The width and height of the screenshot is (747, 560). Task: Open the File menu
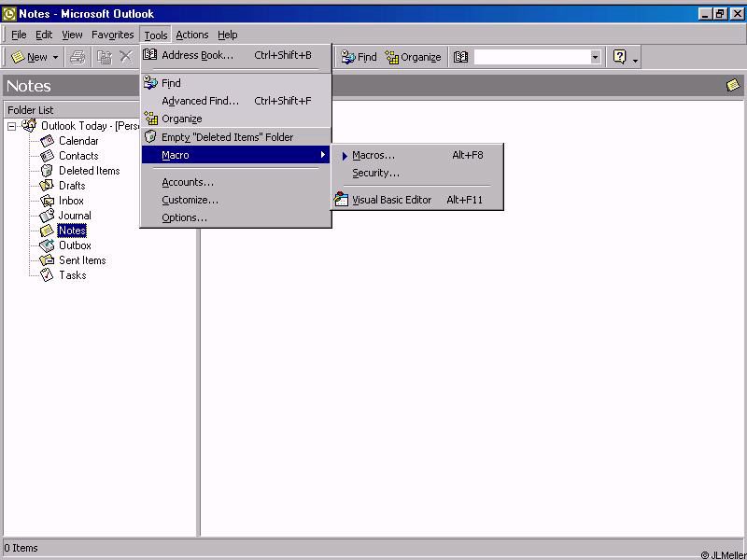point(19,35)
